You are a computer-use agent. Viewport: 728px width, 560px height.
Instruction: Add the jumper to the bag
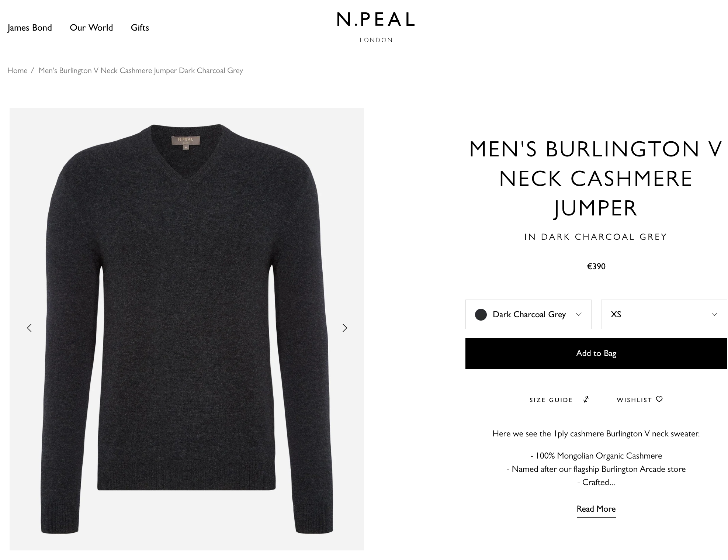coord(596,353)
